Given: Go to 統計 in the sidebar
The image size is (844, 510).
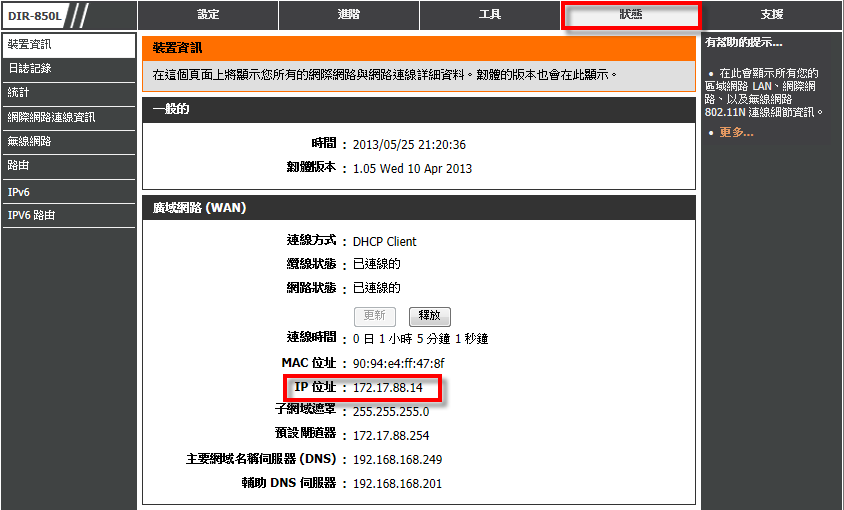Looking at the screenshot, I should [68, 93].
